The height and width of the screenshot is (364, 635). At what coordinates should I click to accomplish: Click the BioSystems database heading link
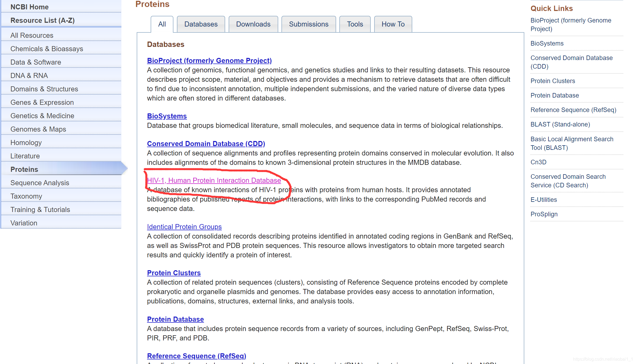[167, 116]
